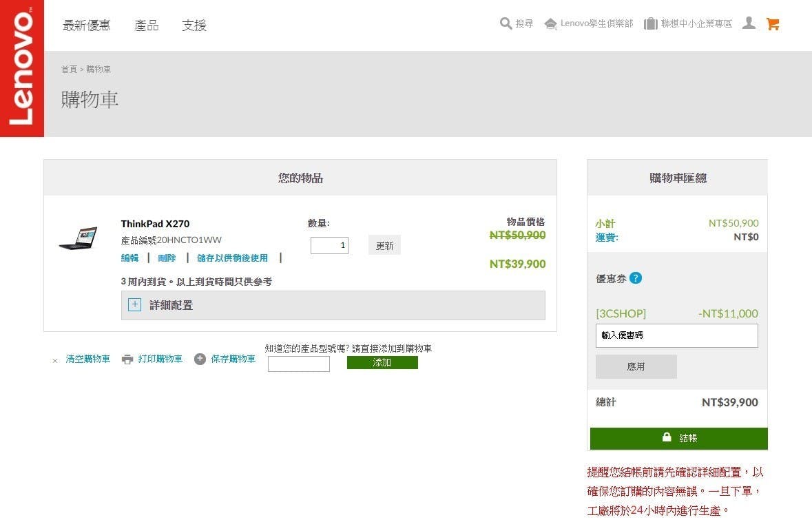Click 保存購物車 link
This screenshot has height=522, width=812.
(233, 359)
